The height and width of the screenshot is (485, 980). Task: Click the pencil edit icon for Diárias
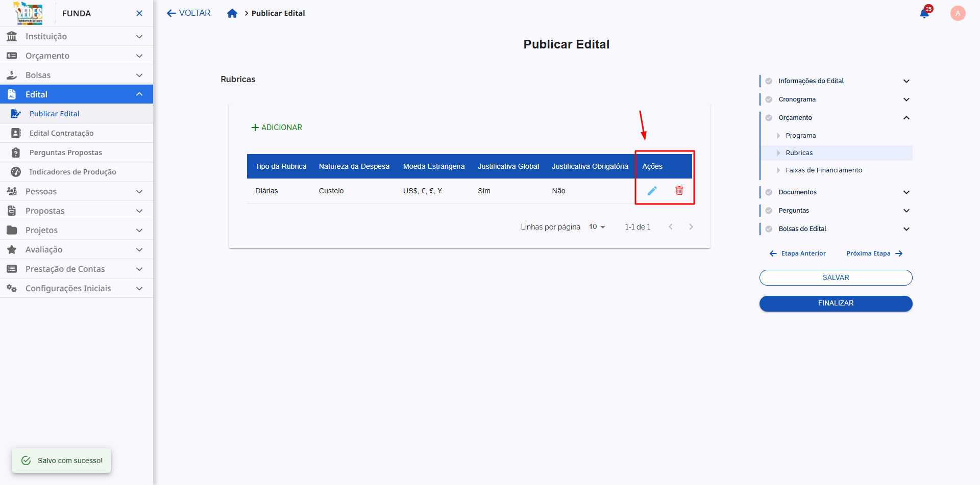tap(652, 191)
